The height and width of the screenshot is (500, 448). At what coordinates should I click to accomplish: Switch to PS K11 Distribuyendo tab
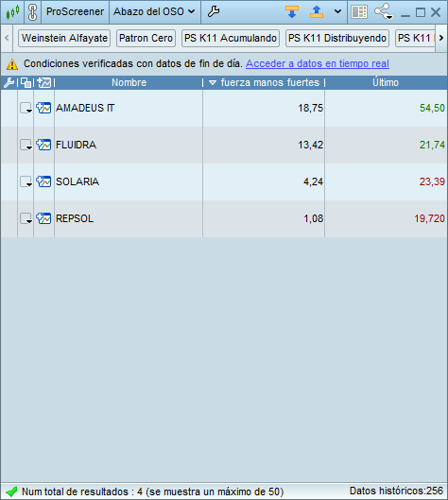pyautogui.click(x=337, y=38)
